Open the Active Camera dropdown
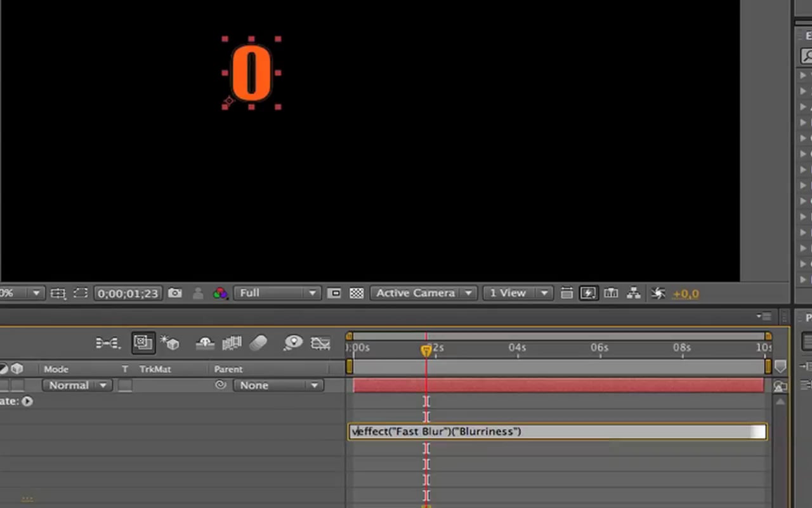This screenshot has height=508, width=812. click(x=423, y=293)
